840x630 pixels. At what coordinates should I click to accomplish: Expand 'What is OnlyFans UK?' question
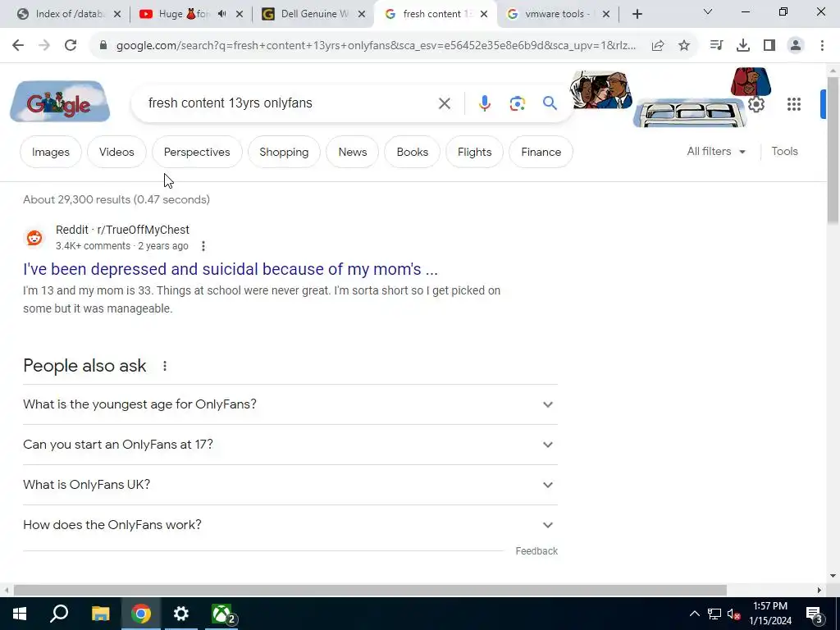click(290, 485)
